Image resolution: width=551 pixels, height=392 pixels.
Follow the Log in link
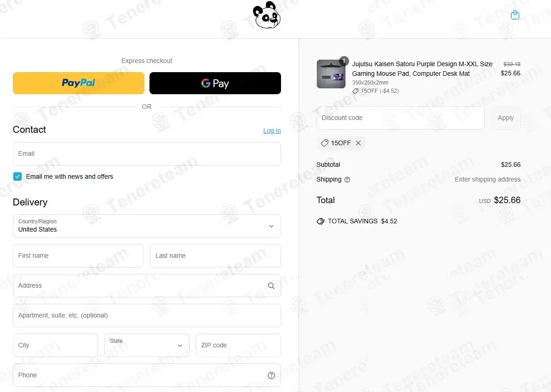(272, 131)
